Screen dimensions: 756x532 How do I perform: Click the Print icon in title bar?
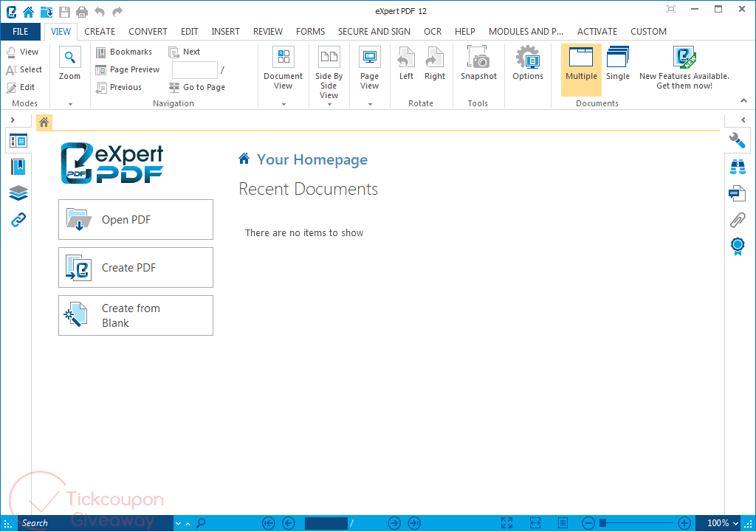click(x=82, y=11)
